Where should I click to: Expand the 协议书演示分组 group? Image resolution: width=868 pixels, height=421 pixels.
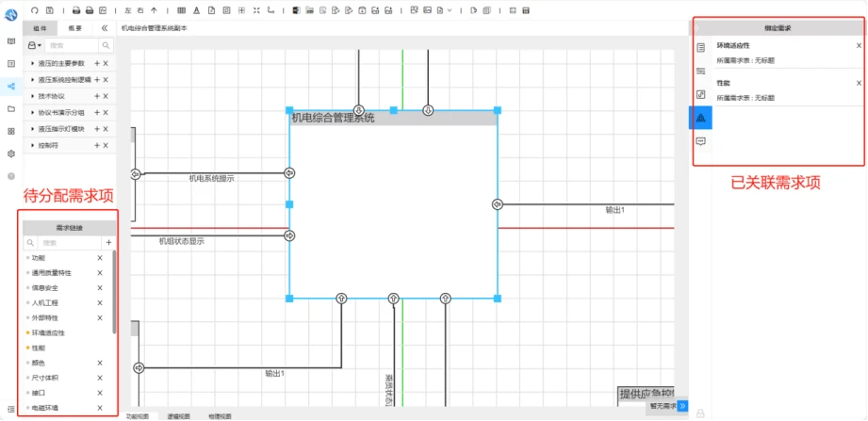33,112
